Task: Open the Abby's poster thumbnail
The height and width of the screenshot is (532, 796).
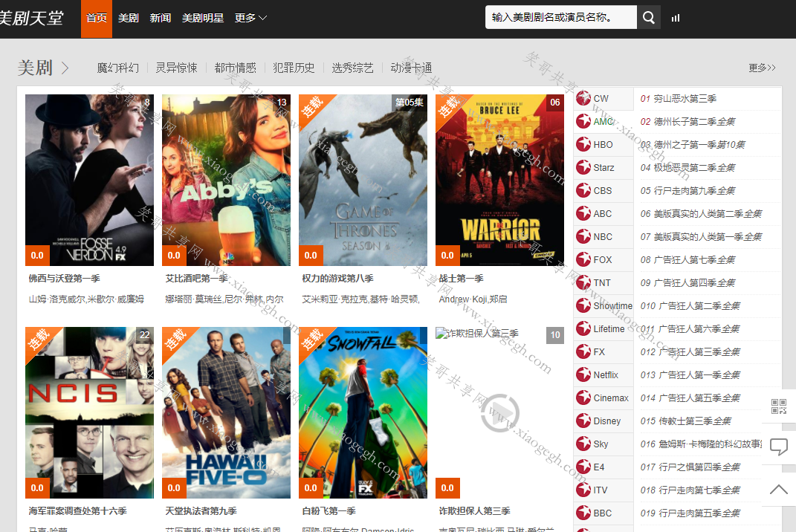Action: point(227,181)
